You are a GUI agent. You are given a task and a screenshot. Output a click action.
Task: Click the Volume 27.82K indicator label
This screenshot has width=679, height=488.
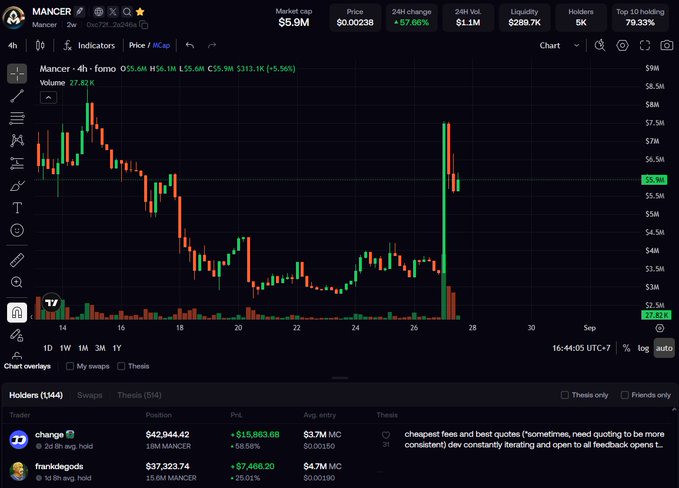pyautogui.click(x=67, y=83)
